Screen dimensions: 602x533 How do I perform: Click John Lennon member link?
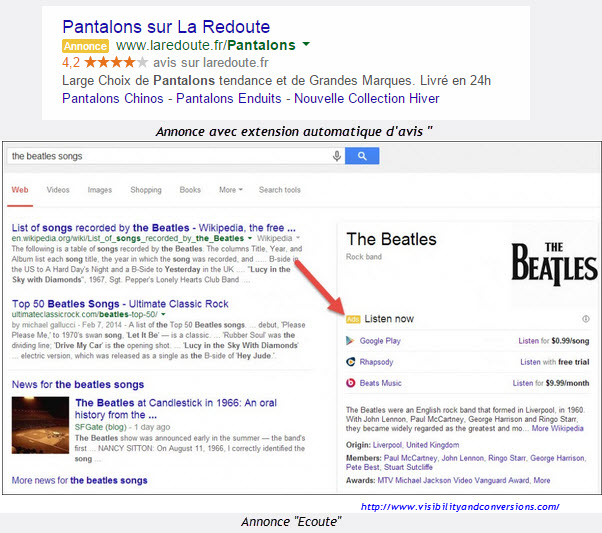click(x=463, y=458)
